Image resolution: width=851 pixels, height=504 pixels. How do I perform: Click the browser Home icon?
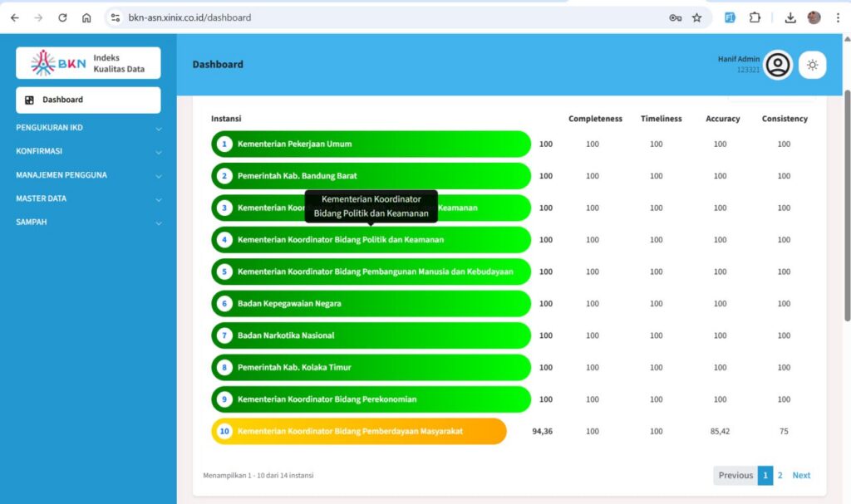(86, 17)
